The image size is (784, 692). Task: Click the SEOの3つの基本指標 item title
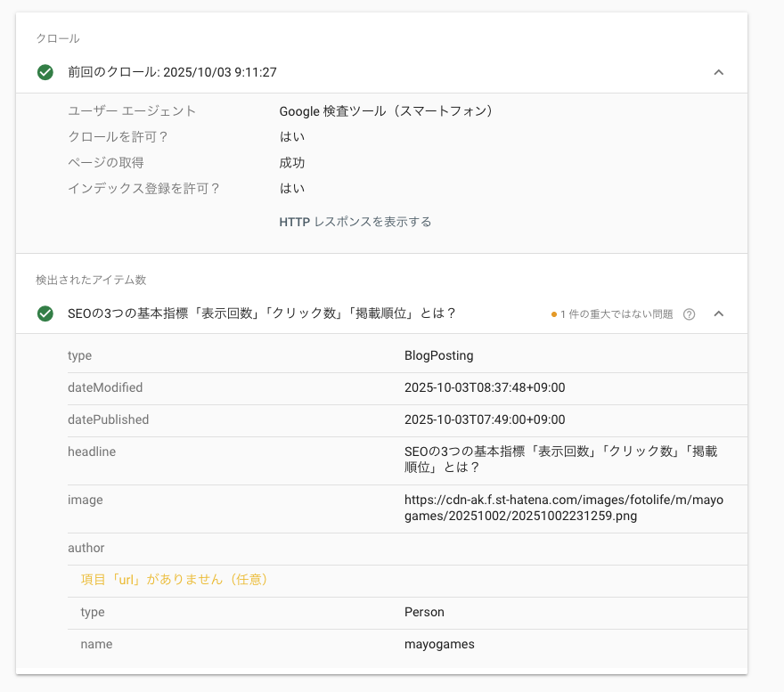point(262,313)
